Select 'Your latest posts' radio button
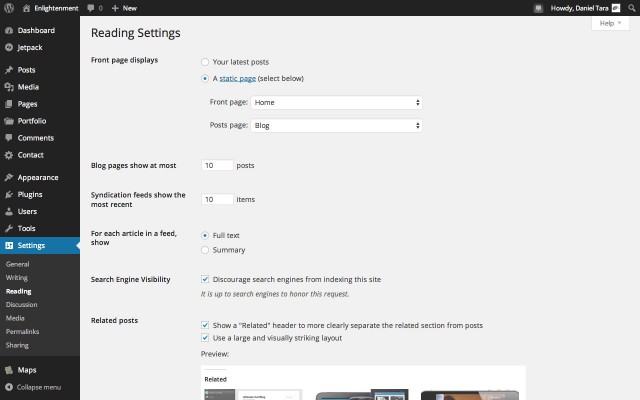640x400 pixels. pos(205,62)
